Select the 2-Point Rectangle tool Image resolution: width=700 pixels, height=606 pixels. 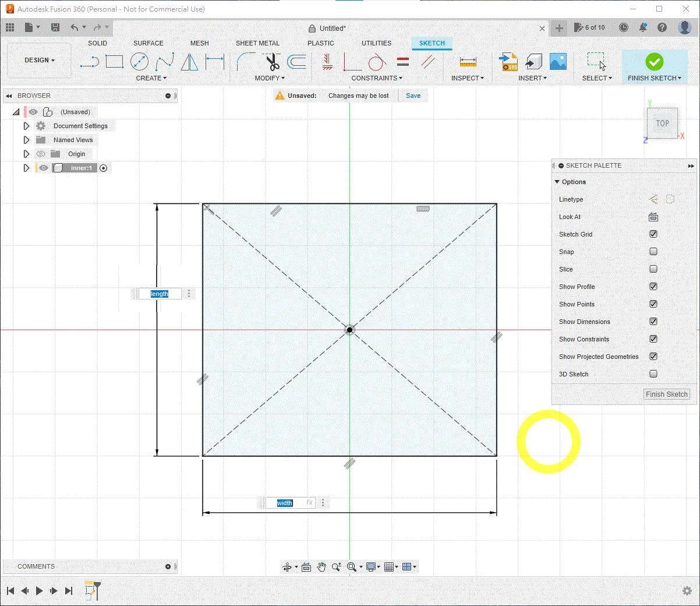click(115, 61)
